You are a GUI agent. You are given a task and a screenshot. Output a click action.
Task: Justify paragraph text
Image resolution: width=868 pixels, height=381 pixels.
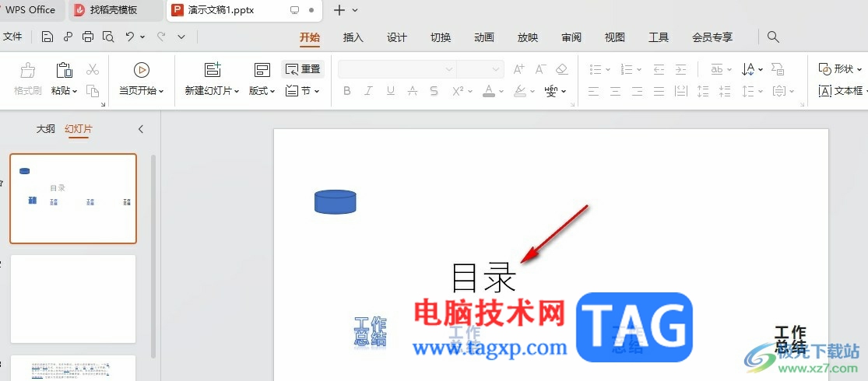[659, 91]
